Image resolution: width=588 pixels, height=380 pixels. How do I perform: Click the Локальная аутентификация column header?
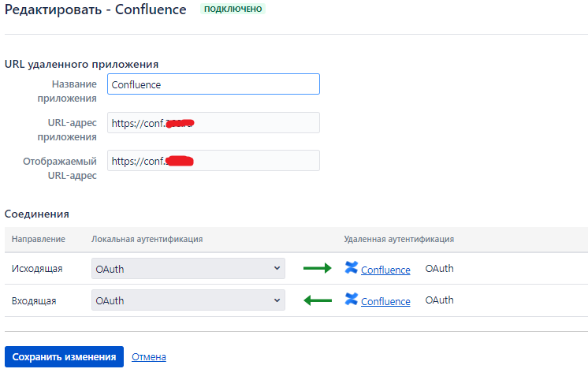tap(147, 239)
